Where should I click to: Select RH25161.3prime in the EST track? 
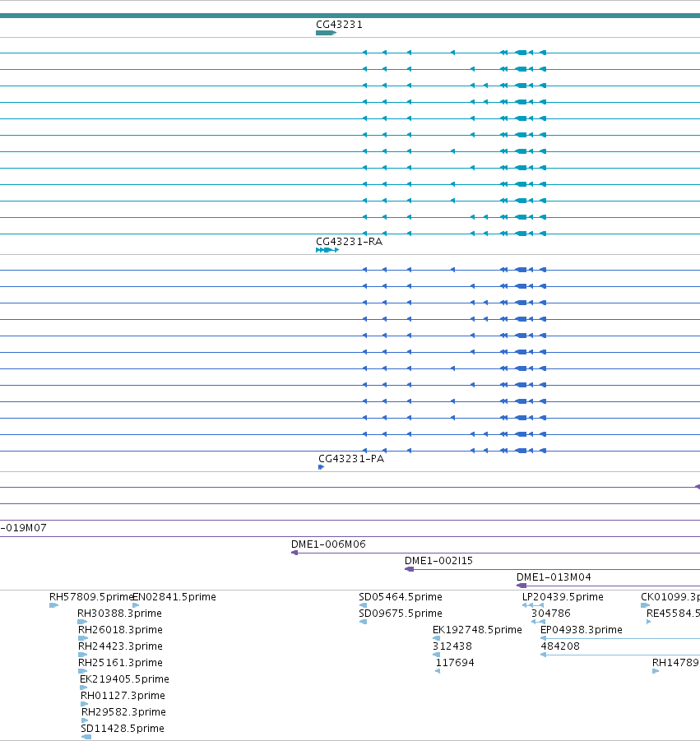pyautogui.click(x=120, y=663)
